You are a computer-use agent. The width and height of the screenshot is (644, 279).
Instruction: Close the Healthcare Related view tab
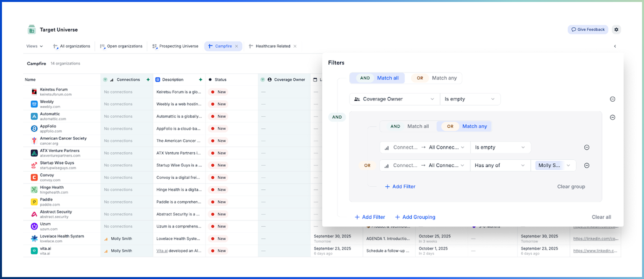coord(295,46)
